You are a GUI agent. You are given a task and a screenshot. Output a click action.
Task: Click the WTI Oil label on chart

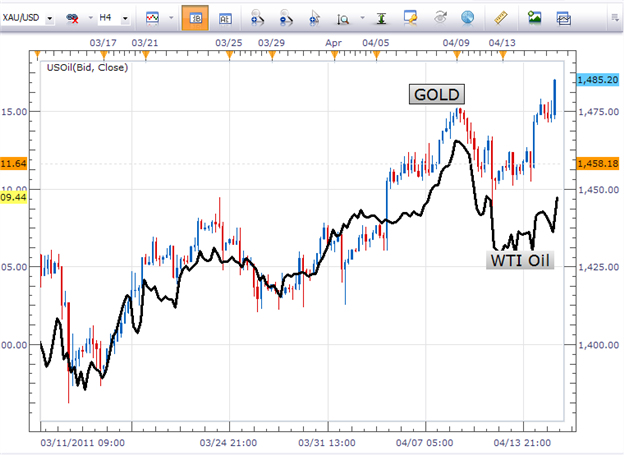[x=520, y=260]
